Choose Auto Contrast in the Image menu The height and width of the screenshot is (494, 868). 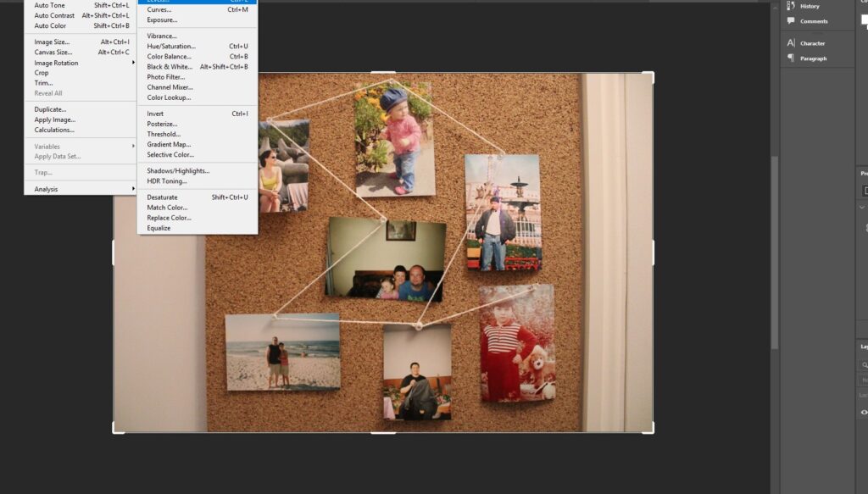pyautogui.click(x=81, y=15)
